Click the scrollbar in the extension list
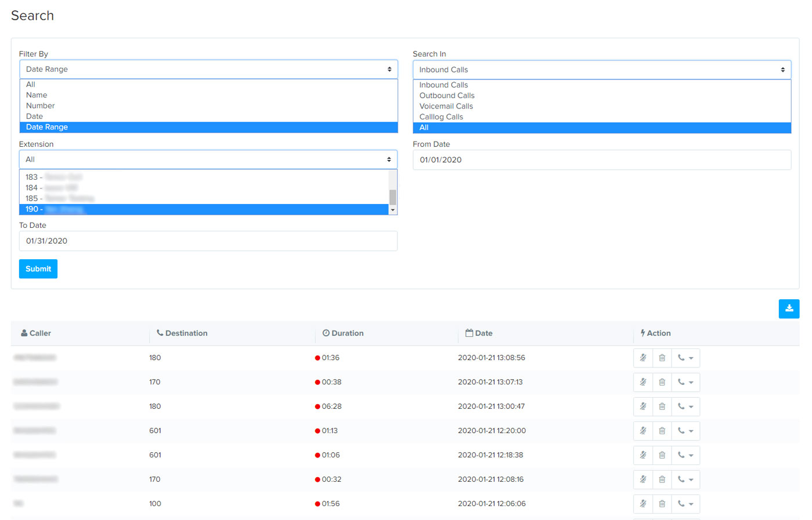 click(393, 191)
